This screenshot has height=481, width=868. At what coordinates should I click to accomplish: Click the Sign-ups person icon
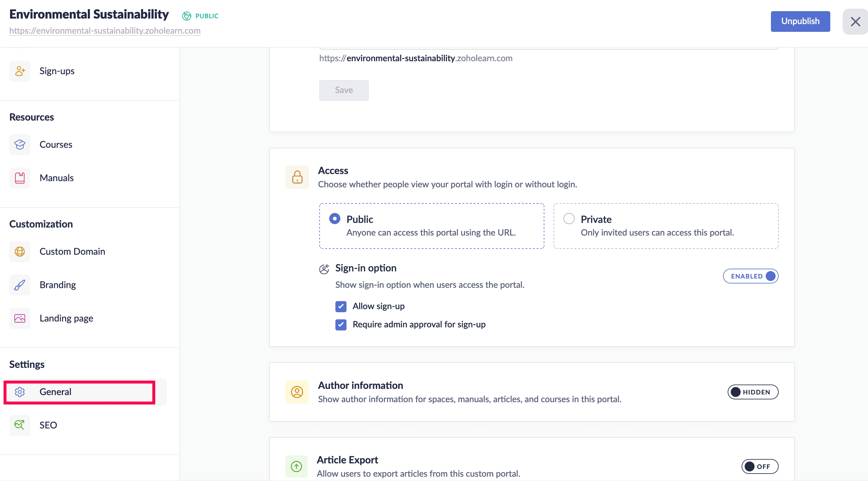(19, 71)
